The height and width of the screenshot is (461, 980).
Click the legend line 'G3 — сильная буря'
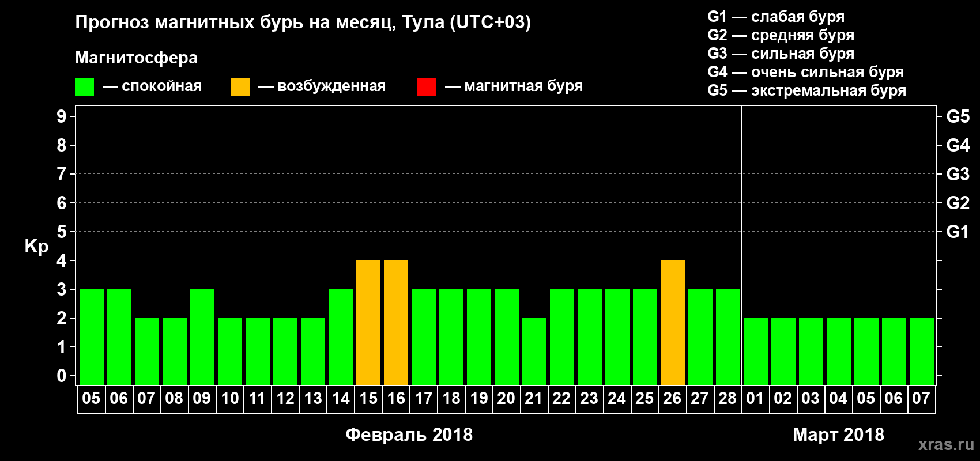tap(781, 54)
